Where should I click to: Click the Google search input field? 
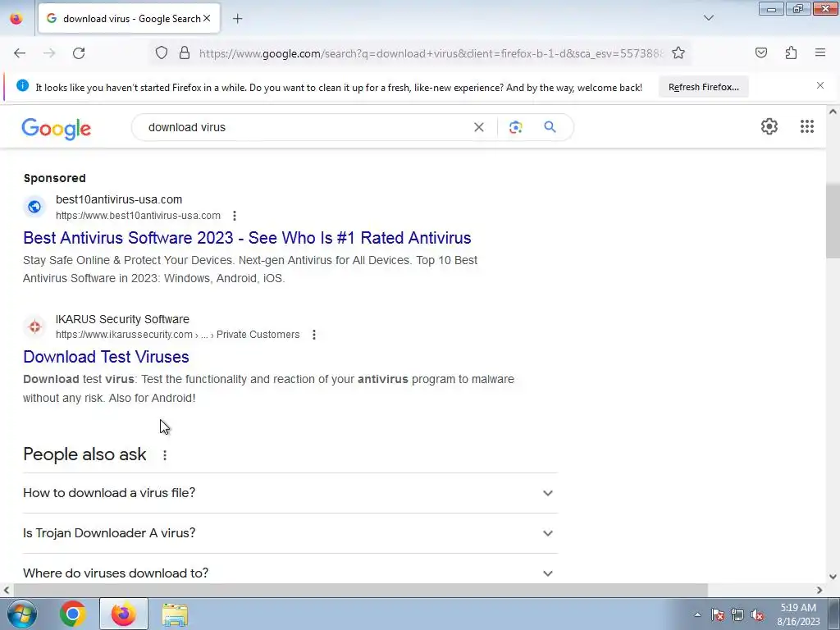305,127
